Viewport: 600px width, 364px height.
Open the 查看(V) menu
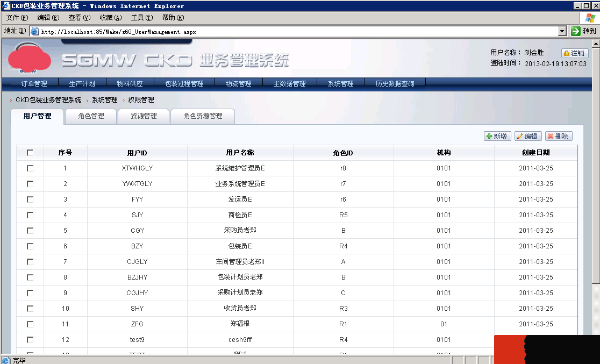[x=79, y=18]
